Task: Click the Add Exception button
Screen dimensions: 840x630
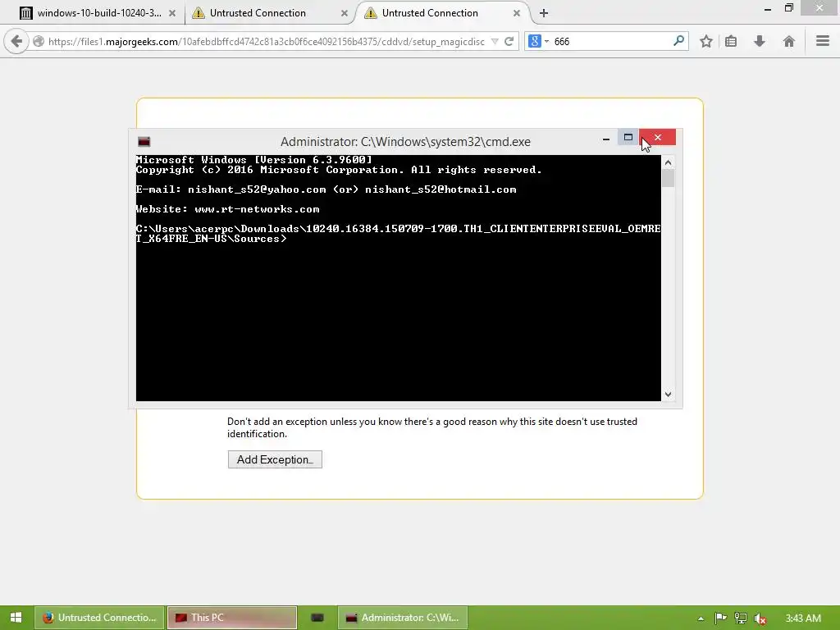Action: click(x=275, y=459)
